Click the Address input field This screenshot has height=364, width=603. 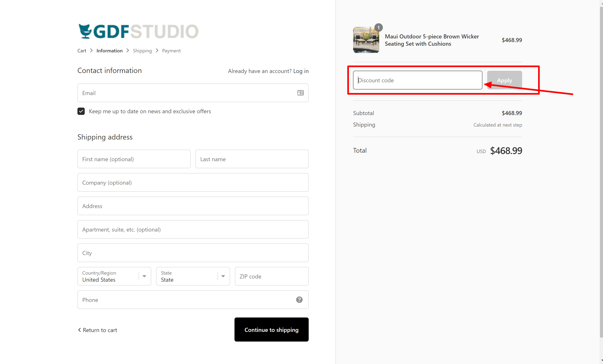[193, 206]
